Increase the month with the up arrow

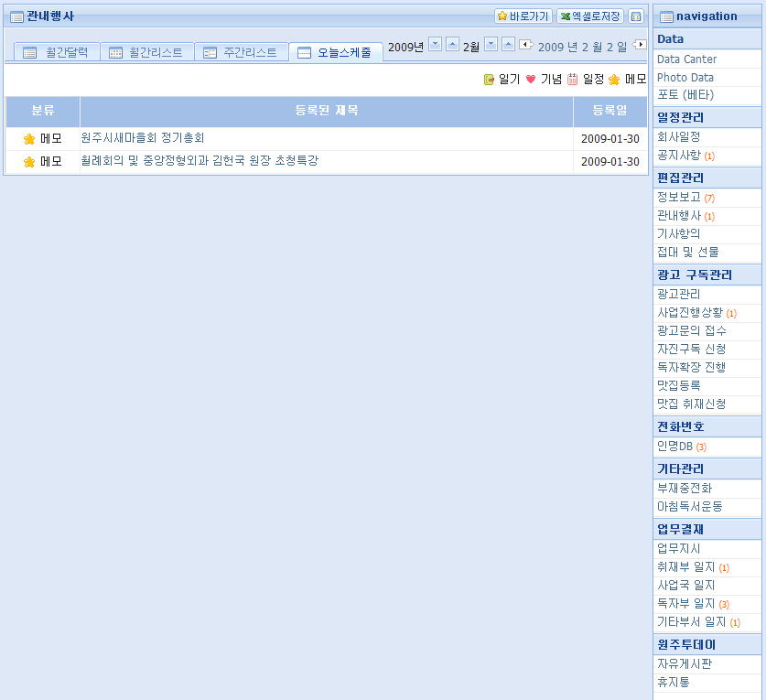[x=507, y=44]
